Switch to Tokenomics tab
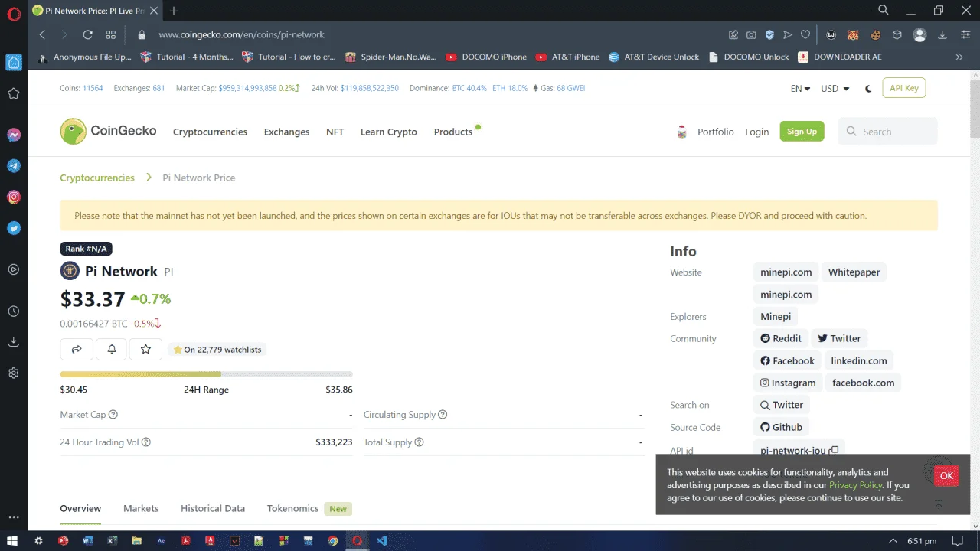This screenshot has height=551, width=980. click(x=292, y=508)
